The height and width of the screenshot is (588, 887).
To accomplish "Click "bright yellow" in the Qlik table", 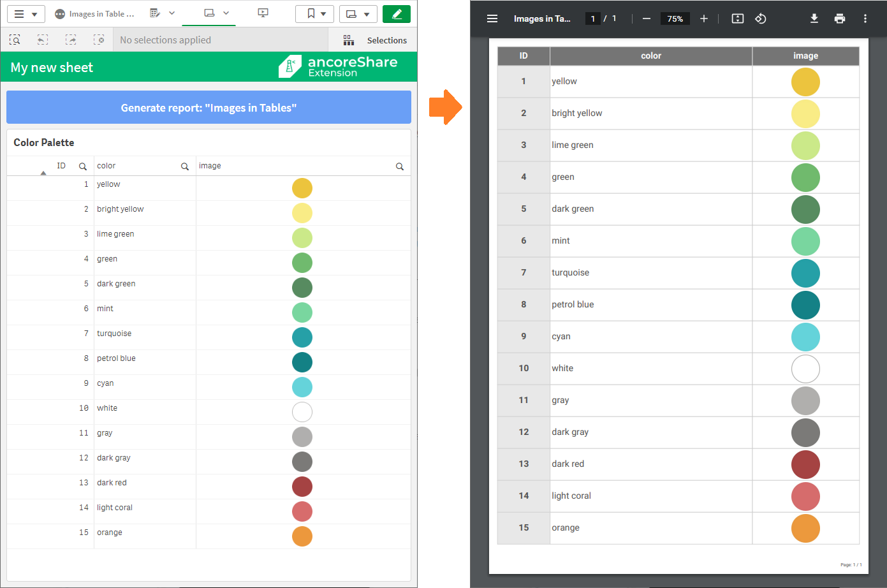I will (x=120, y=209).
